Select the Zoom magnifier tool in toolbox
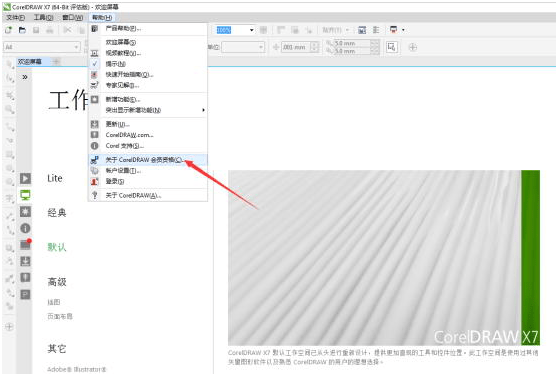Image resolution: width=558 pixels, height=376 pixels. (x=10, y=109)
